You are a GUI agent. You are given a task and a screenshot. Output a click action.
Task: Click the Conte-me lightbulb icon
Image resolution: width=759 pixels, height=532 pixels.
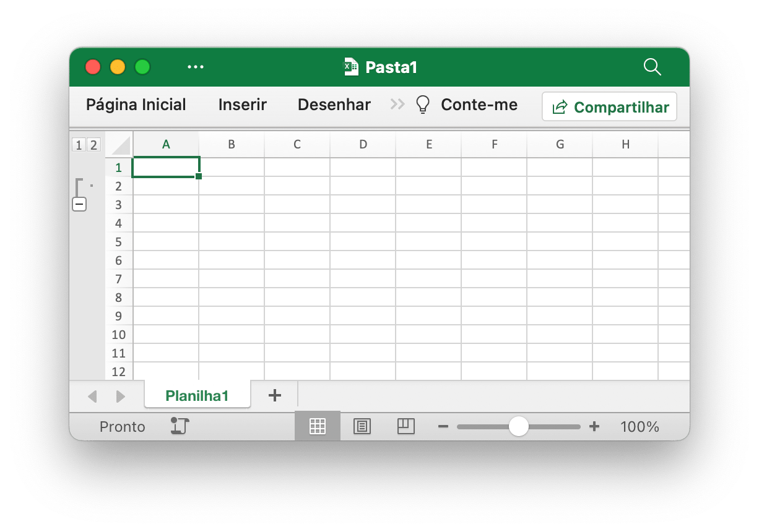pyautogui.click(x=423, y=104)
